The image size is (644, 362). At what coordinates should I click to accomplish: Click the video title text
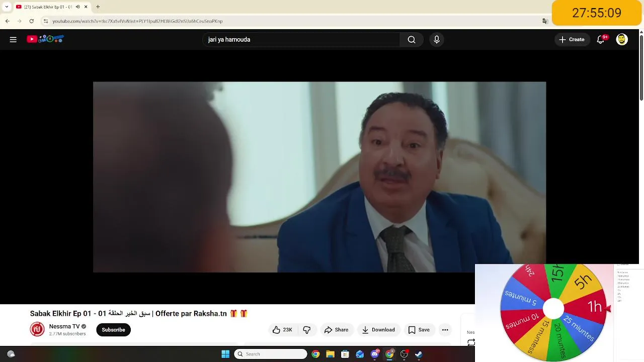[x=139, y=314]
